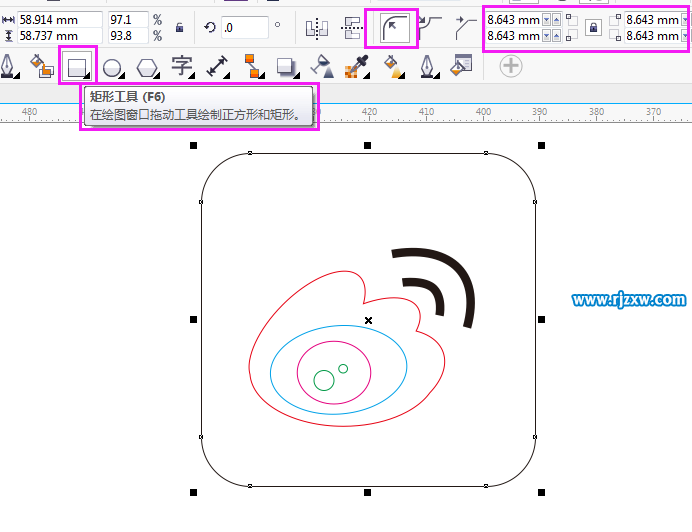Click the ruler at the 480 mark
This screenshot has width=692, height=532.
point(30,112)
